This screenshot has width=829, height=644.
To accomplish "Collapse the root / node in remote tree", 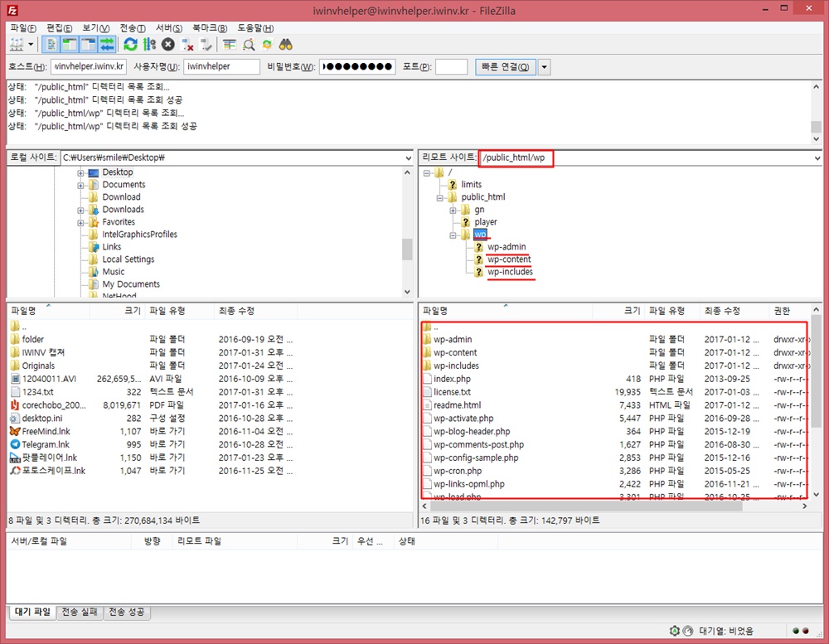I will [427, 173].
